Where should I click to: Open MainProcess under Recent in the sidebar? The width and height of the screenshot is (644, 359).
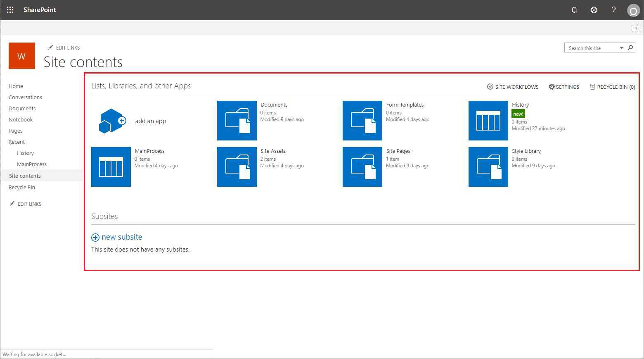32,164
